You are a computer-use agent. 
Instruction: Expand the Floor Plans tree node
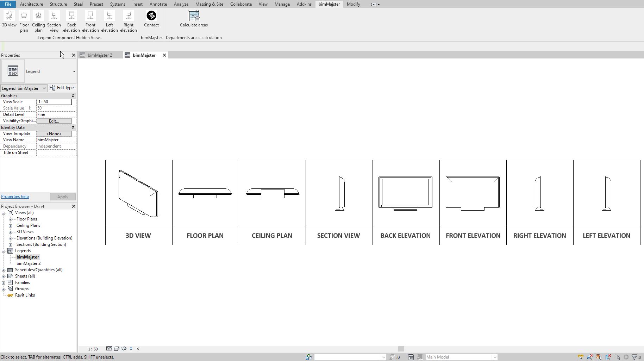[x=11, y=219]
